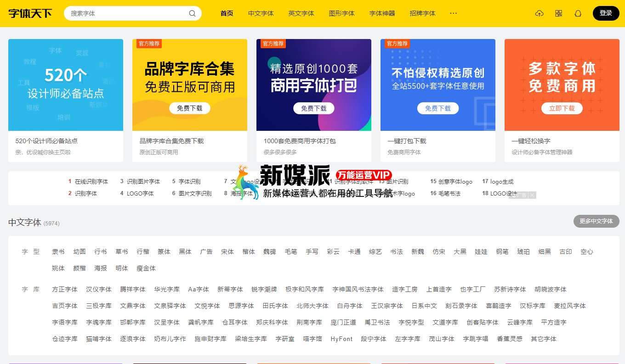Select the 空心 font style
Viewport: 625px width, 364px height.
tap(587, 252)
